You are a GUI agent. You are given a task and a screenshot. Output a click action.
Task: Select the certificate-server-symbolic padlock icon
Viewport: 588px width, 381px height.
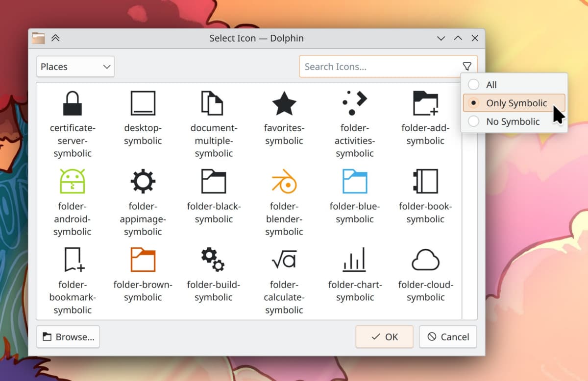73,103
